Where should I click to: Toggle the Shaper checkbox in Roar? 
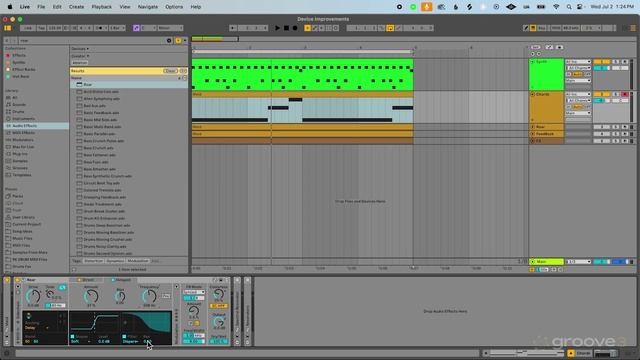point(73,336)
